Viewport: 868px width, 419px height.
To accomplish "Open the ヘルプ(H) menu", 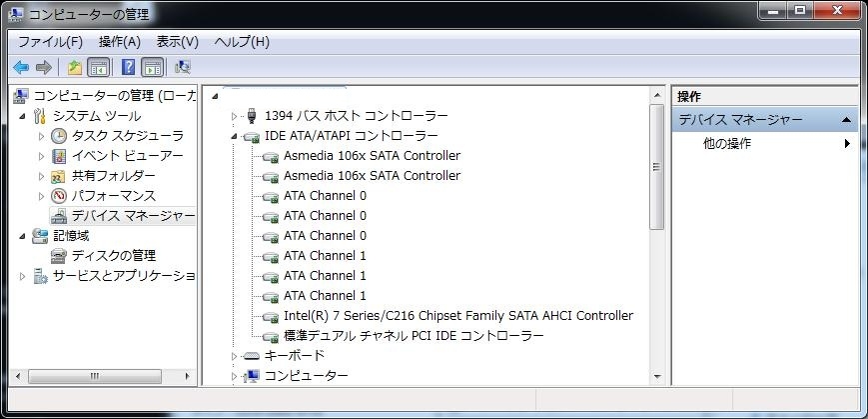I will (243, 41).
